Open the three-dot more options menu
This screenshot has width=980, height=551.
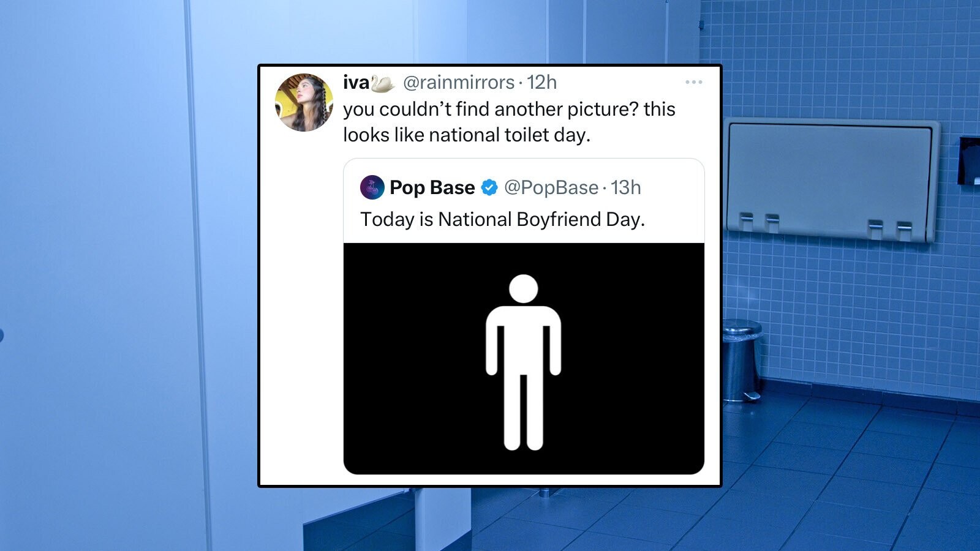tap(693, 82)
